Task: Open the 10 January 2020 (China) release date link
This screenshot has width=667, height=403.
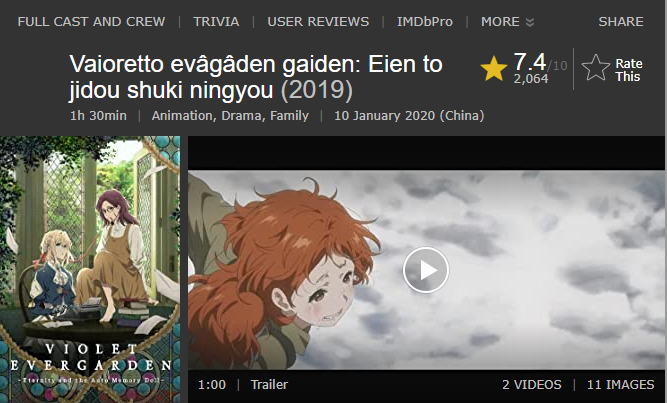Action: pyautogui.click(x=409, y=116)
